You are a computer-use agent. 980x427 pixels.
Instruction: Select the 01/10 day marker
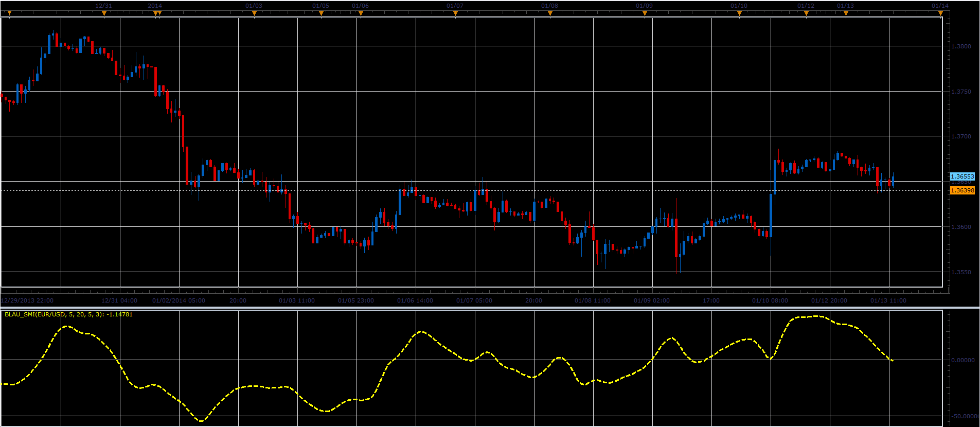[739, 14]
